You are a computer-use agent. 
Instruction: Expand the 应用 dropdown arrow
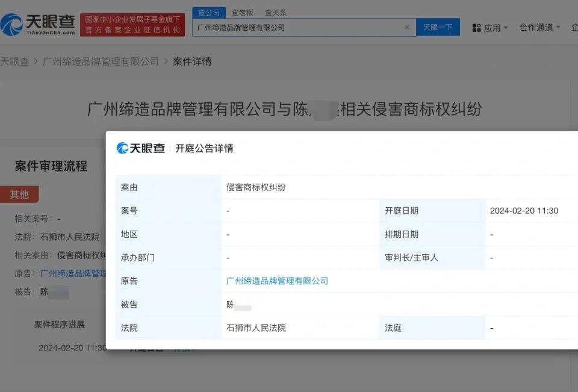[x=506, y=28]
